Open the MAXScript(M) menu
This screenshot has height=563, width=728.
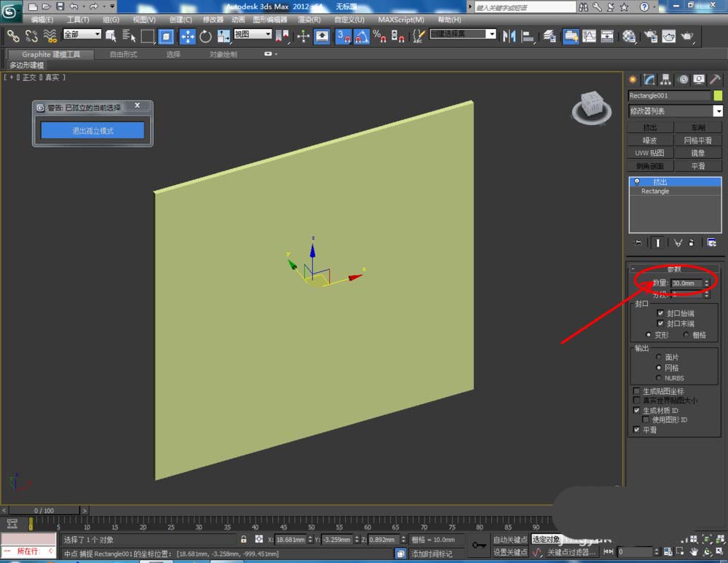click(x=400, y=20)
